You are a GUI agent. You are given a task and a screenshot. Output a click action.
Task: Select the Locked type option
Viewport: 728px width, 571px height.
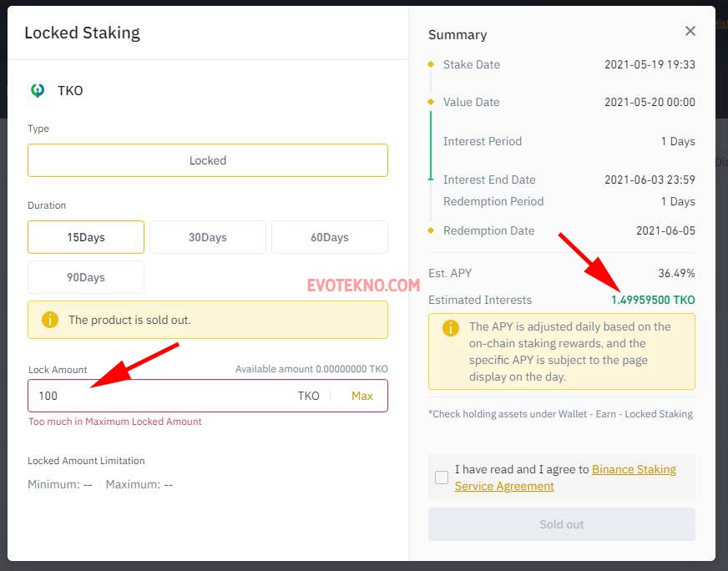pyautogui.click(x=208, y=160)
